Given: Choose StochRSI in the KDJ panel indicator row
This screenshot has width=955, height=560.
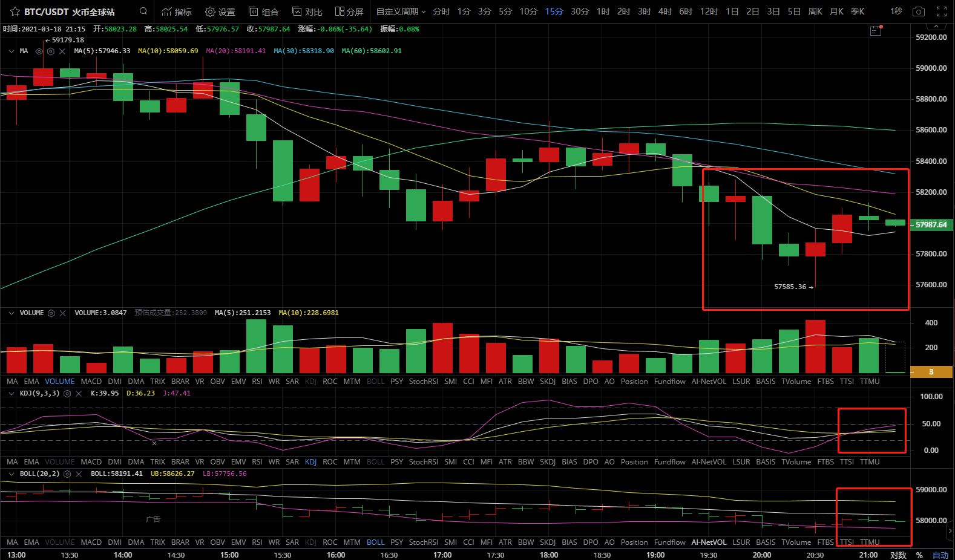Looking at the screenshot, I should (424, 462).
